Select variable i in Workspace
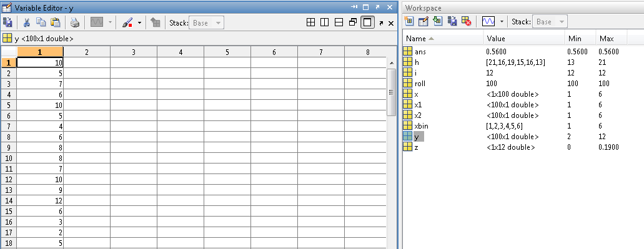The height and width of the screenshot is (249, 644). point(416,73)
